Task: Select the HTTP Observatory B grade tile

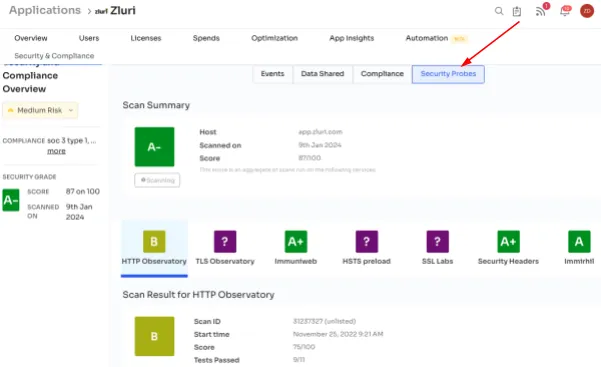Action: coord(154,248)
